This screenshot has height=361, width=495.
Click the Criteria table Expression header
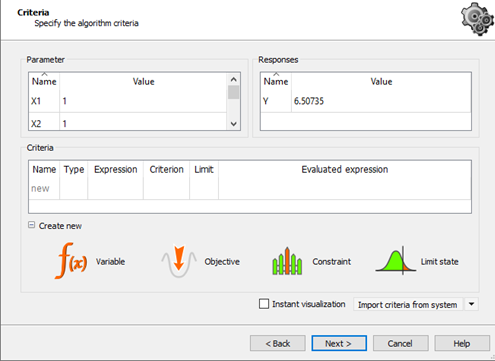coord(116,169)
